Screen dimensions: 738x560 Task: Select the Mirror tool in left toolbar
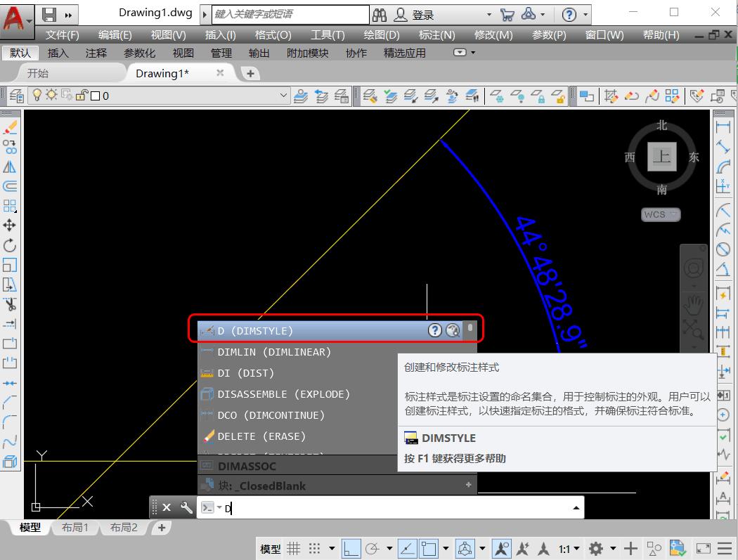[x=10, y=167]
